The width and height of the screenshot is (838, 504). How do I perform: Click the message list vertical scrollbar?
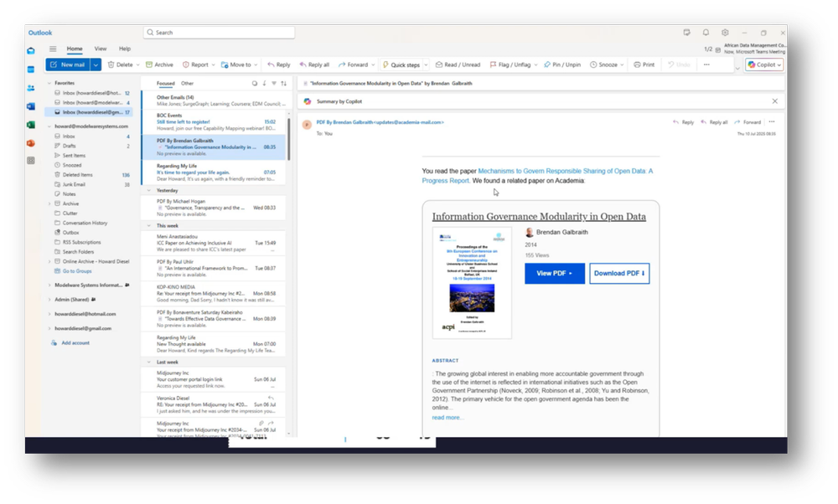coord(289,139)
